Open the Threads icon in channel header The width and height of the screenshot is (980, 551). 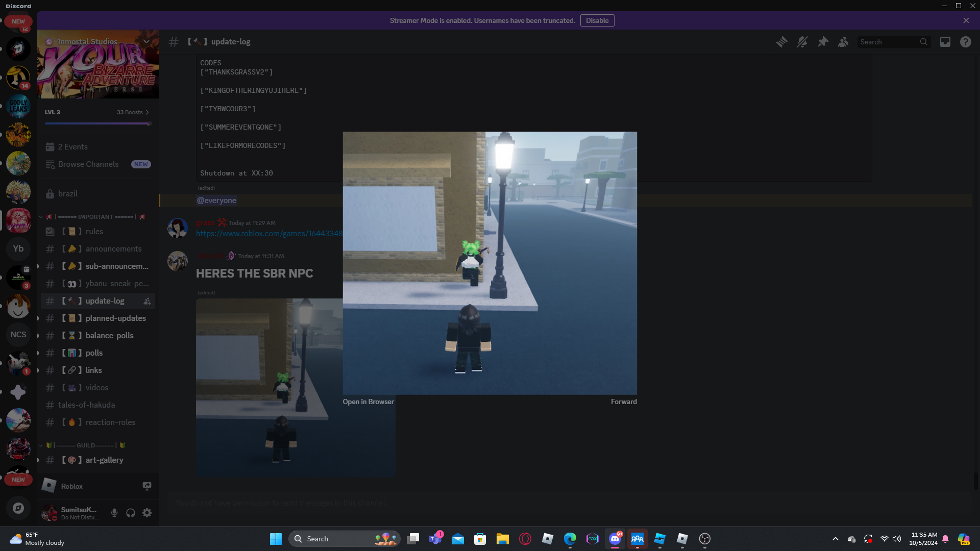click(781, 42)
